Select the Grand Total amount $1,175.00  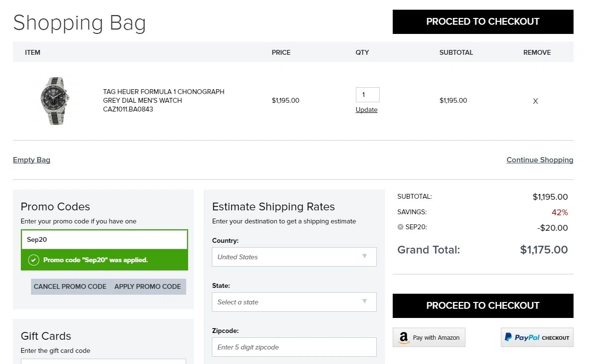(544, 250)
